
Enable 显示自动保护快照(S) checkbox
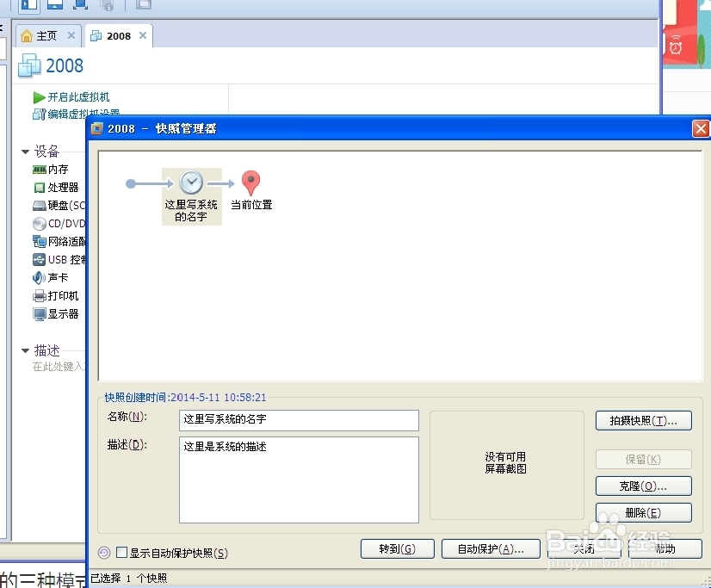click(x=121, y=552)
